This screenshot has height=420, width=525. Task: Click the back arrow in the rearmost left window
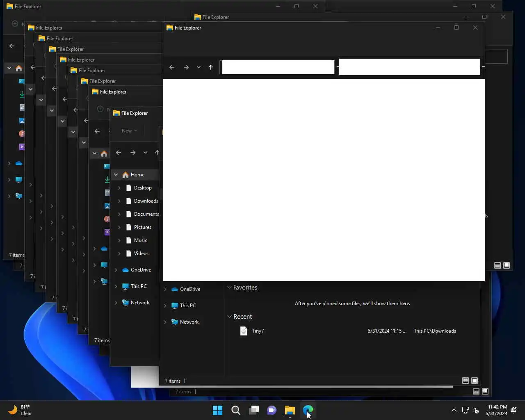tap(12, 46)
